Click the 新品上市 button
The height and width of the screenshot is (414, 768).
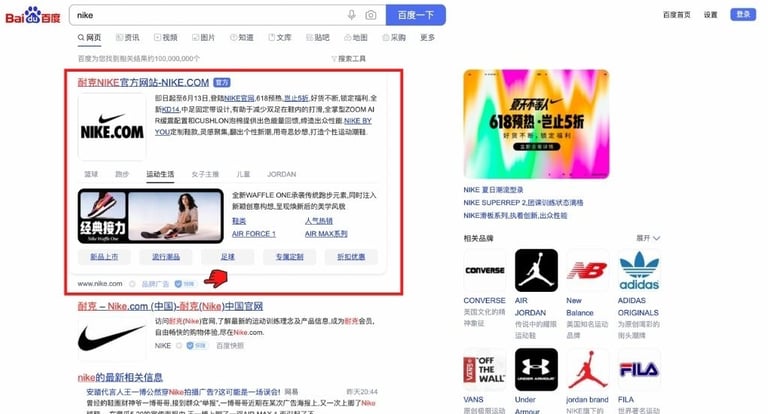104,257
